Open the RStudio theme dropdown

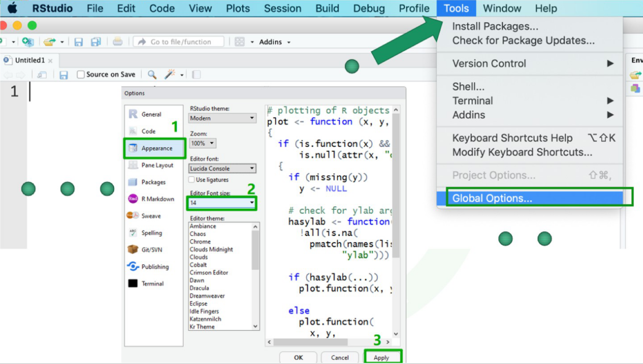tap(222, 118)
